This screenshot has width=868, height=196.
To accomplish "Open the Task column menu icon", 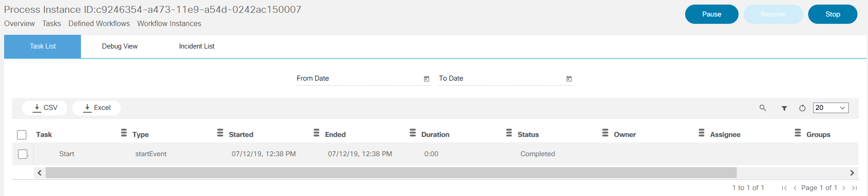I will click(x=123, y=133).
